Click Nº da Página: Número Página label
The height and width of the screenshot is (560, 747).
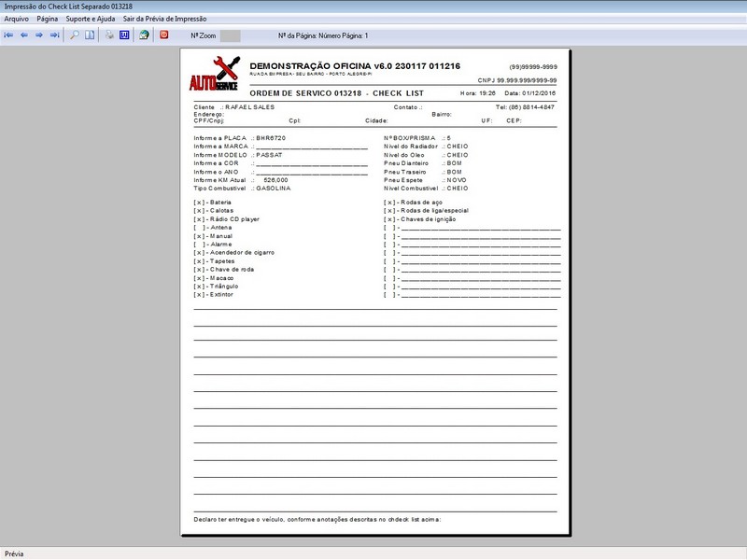click(323, 35)
